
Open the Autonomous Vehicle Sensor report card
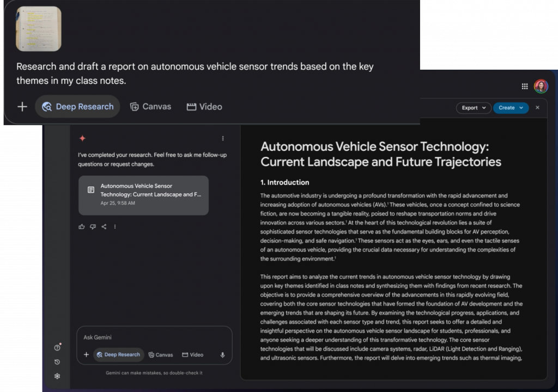[143, 195]
